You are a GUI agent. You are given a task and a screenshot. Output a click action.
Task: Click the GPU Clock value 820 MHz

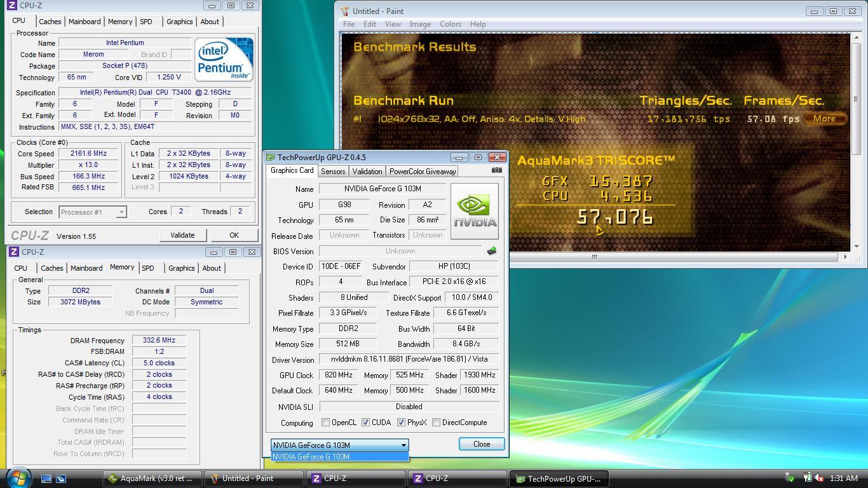tap(339, 375)
